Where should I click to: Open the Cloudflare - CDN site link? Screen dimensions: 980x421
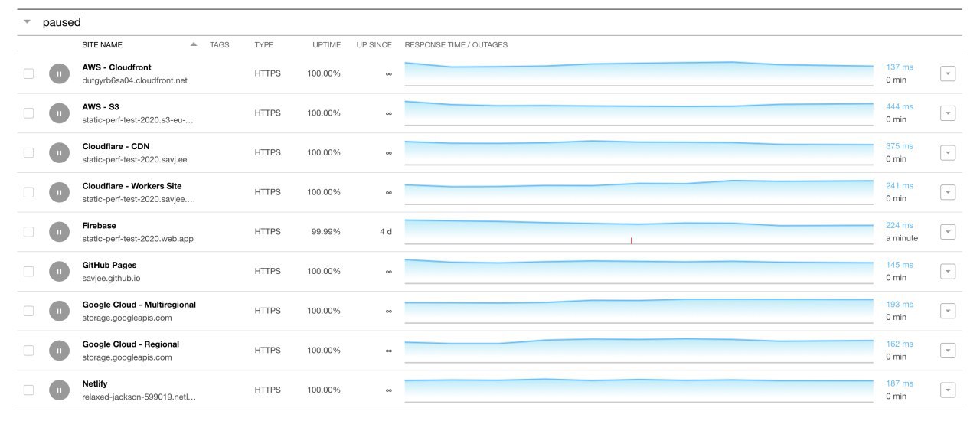tap(116, 146)
